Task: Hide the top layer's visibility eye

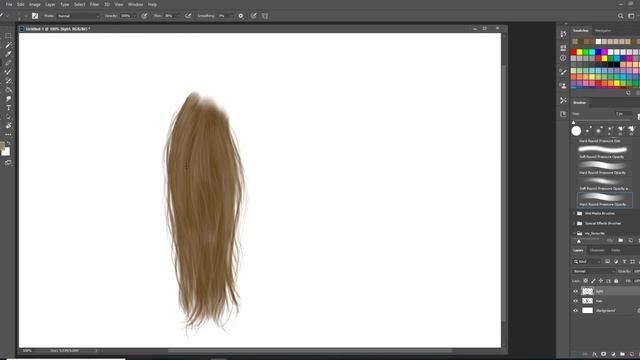Action: click(x=576, y=291)
